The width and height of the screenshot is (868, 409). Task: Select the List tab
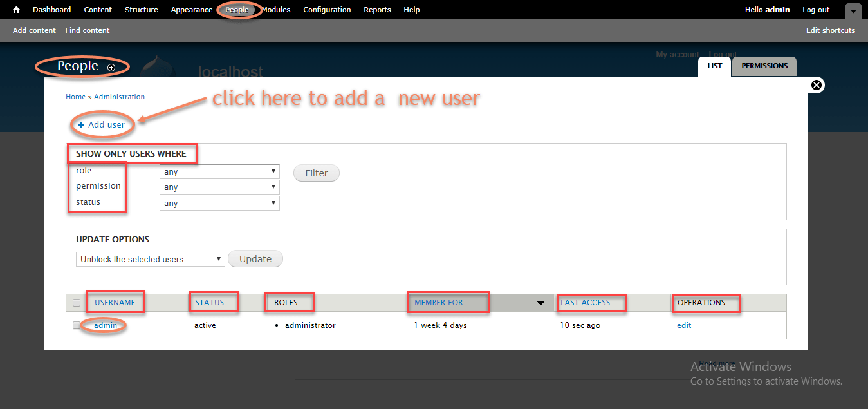715,66
